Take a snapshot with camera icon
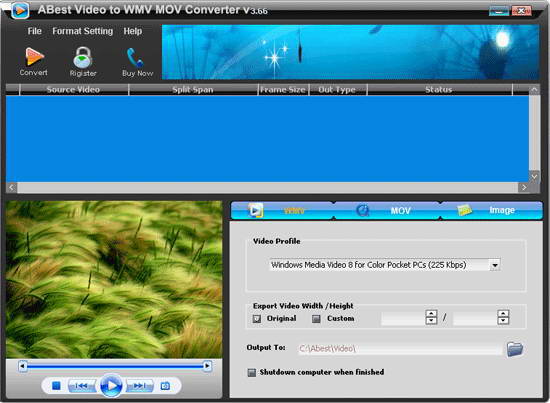This screenshot has width=550, height=403. (165, 386)
